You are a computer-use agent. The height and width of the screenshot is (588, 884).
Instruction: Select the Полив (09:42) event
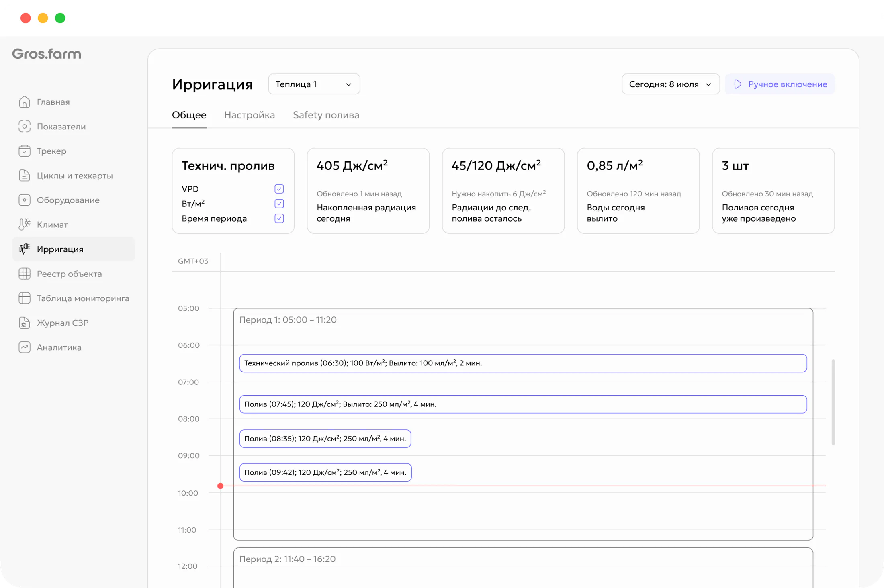pyautogui.click(x=325, y=472)
